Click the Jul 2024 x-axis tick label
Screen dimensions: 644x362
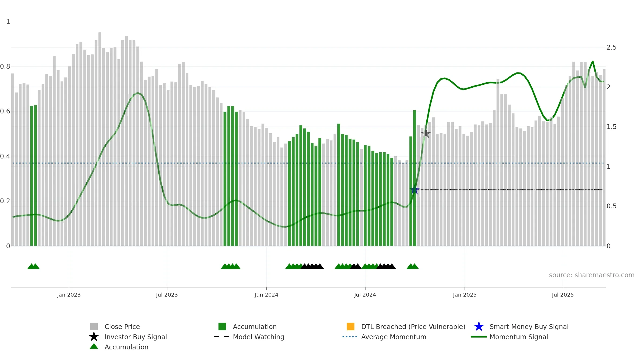[365, 295]
